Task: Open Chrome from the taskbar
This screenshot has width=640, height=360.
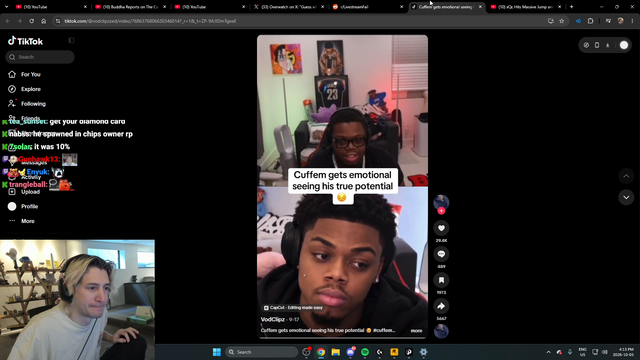Action: coord(321,352)
